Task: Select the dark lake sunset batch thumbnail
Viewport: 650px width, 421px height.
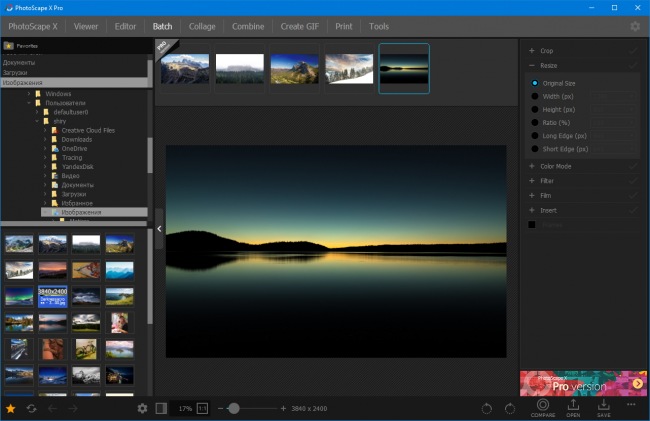Action: (404, 68)
